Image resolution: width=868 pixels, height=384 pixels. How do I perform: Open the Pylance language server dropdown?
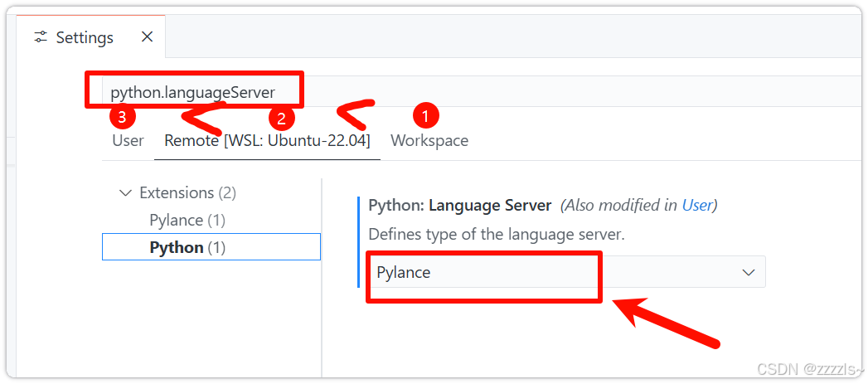(x=567, y=272)
